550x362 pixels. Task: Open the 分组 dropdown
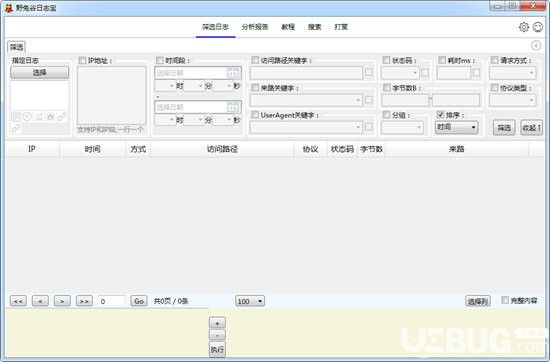point(402,127)
